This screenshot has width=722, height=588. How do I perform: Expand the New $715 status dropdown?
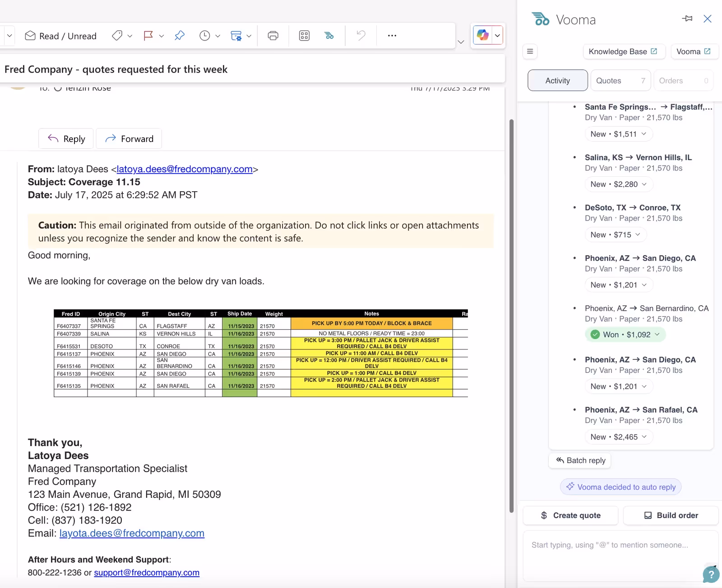[616, 235]
